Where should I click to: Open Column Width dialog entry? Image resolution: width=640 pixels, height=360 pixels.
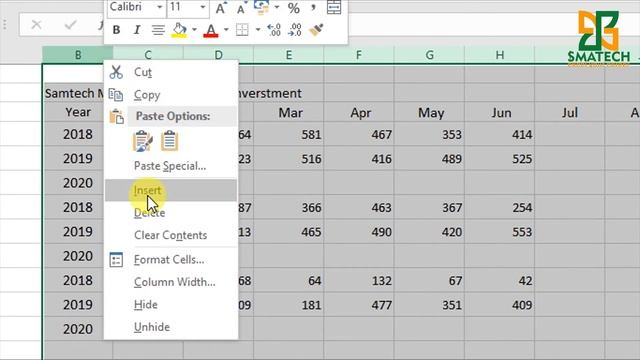[x=171, y=282]
